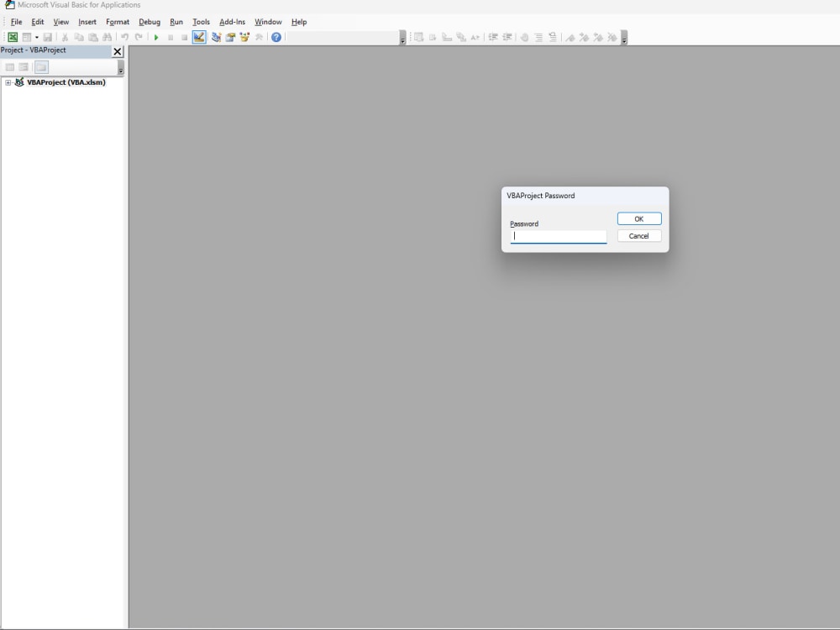Image resolution: width=840 pixels, height=630 pixels.
Task: Open the Debug menu
Action: tap(150, 22)
